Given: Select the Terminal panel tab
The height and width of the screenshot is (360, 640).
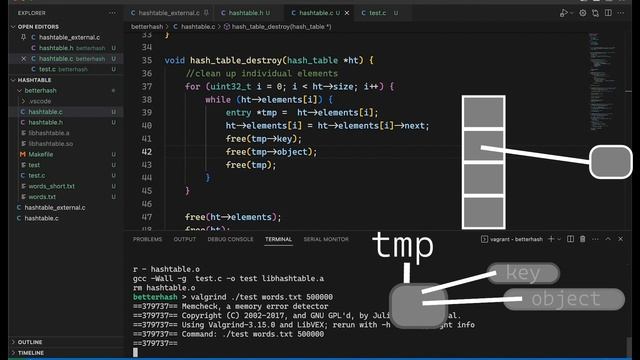Looking at the screenshot, I should pos(278,239).
